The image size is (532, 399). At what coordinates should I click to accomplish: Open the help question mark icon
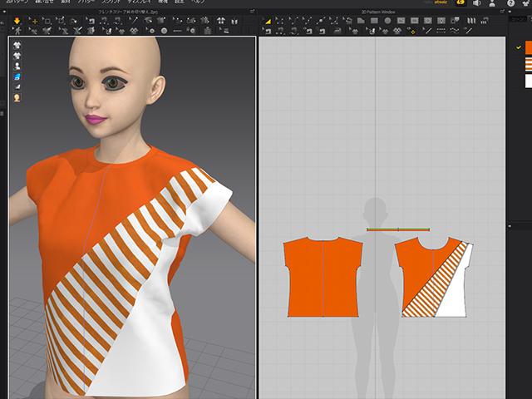click(x=510, y=4)
